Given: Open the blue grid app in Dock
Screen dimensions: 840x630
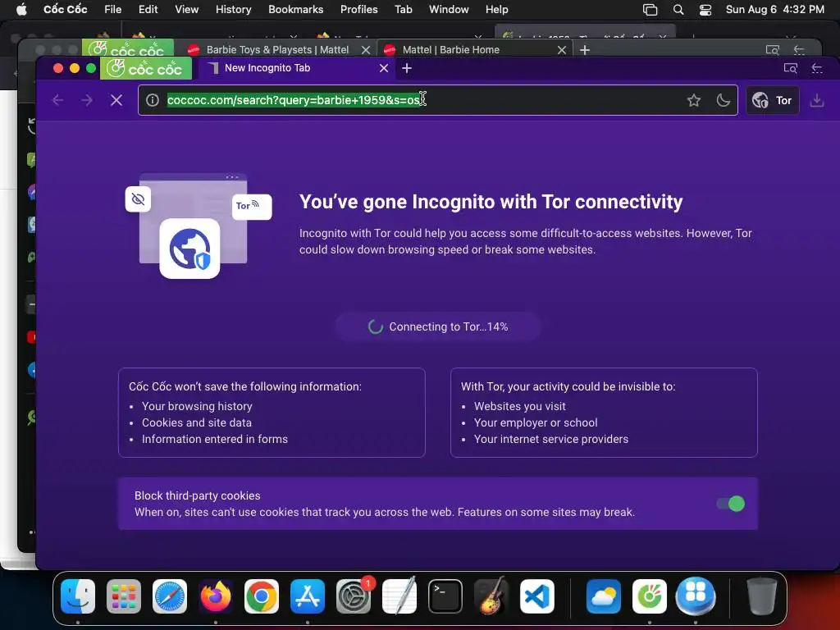Looking at the screenshot, I should pyautogui.click(x=696, y=596).
